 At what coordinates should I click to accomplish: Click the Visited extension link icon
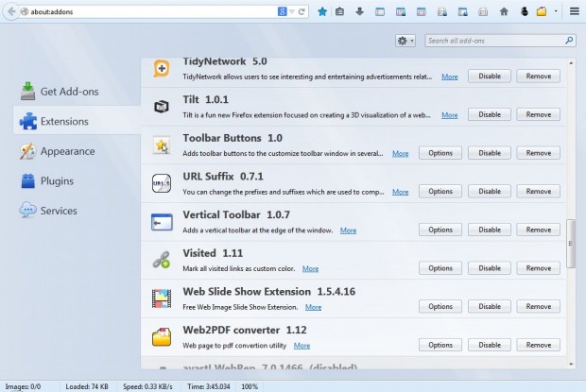(x=162, y=260)
